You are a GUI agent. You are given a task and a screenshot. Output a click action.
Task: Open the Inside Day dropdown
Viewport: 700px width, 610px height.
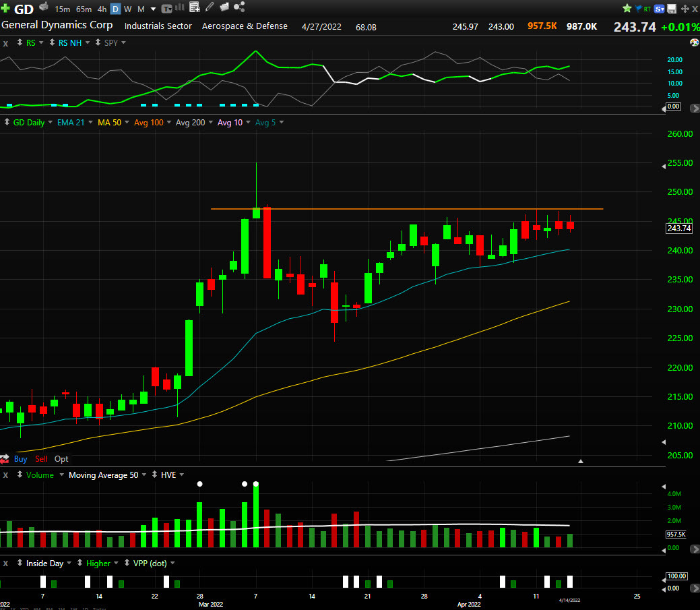click(69, 563)
